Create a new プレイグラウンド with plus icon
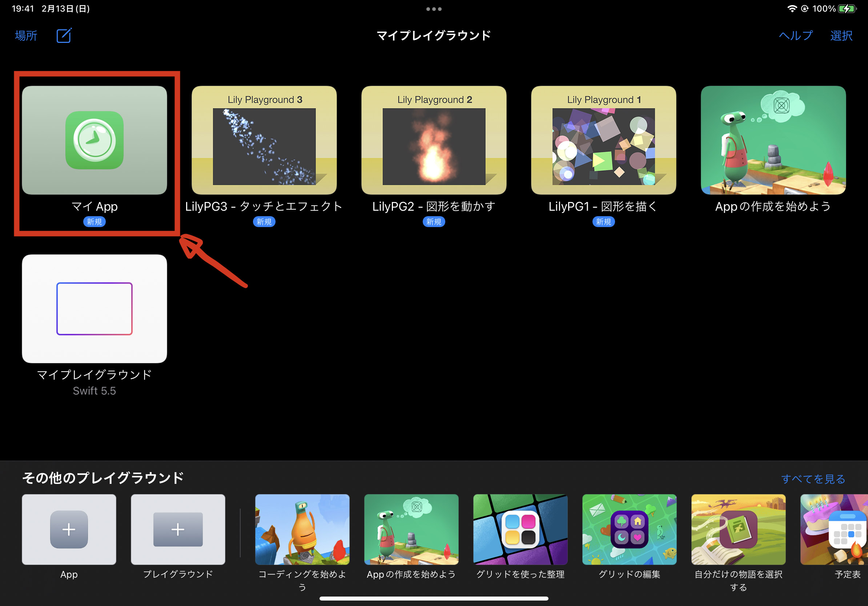 tap(178, 529)
